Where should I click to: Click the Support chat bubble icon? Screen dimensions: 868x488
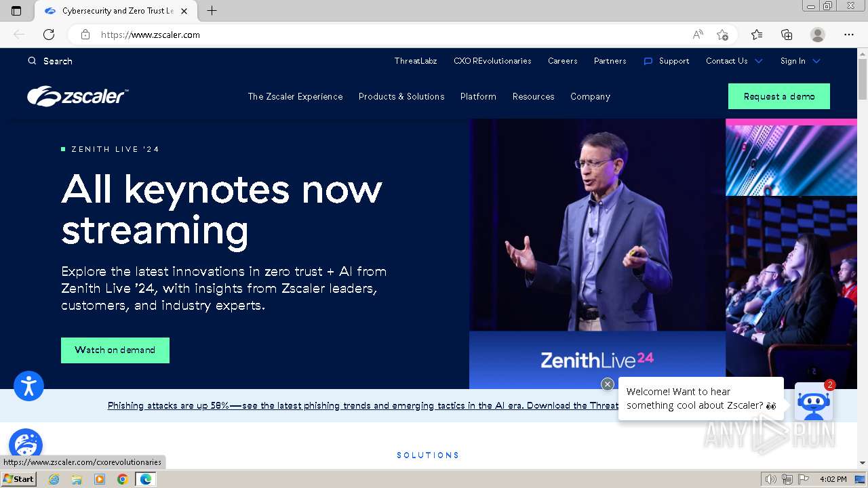pos(648,61)
